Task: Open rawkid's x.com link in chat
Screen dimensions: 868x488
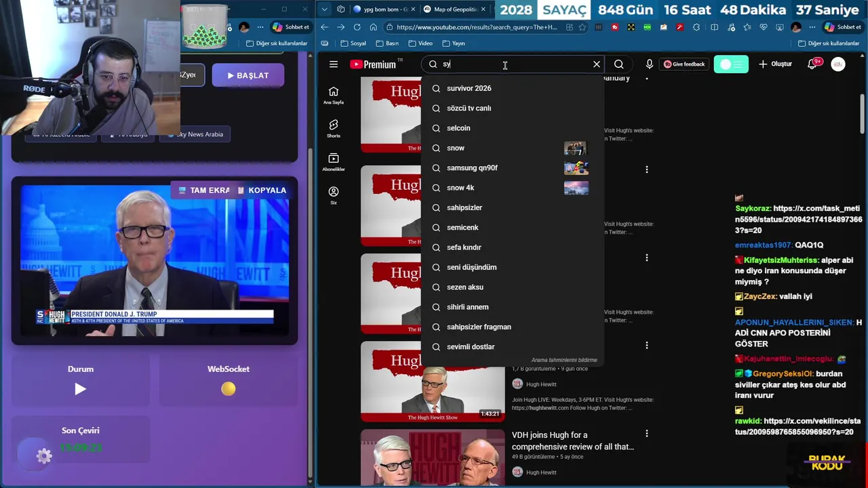Action: click(798, 426)
